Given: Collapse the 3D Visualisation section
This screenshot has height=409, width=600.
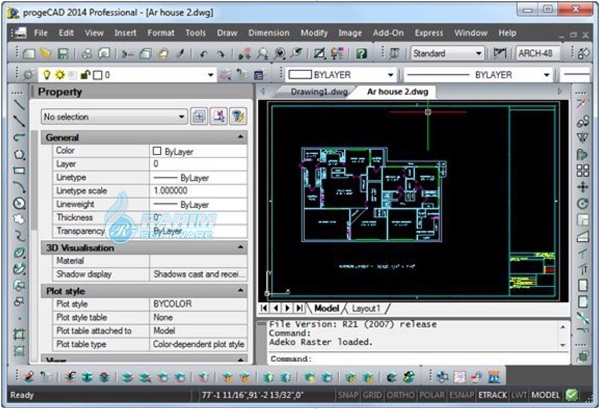Looking at the screenshot, I should [240, 248].
